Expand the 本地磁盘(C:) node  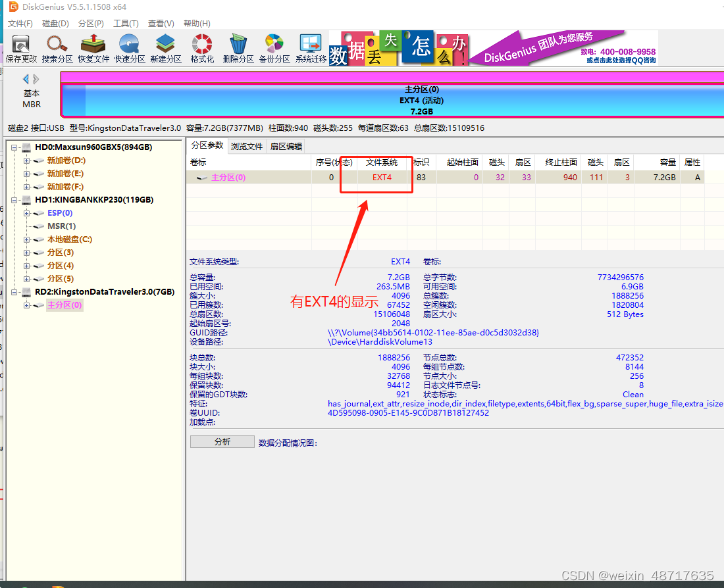pyautogui.click(x=27, y=239)
